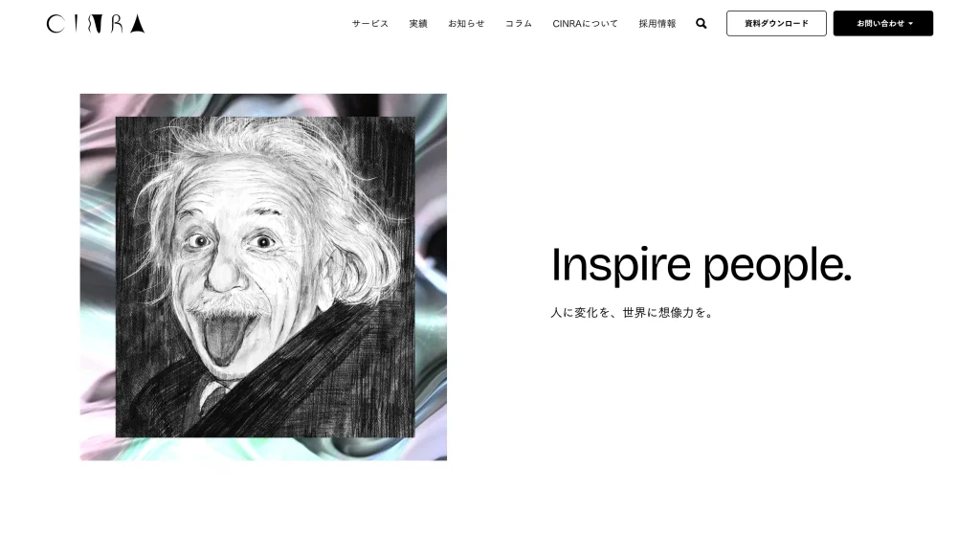The image size is (980, 534).
Task: Click the pastel marbled frame around sketch
Action: click(x=98, y=277)
